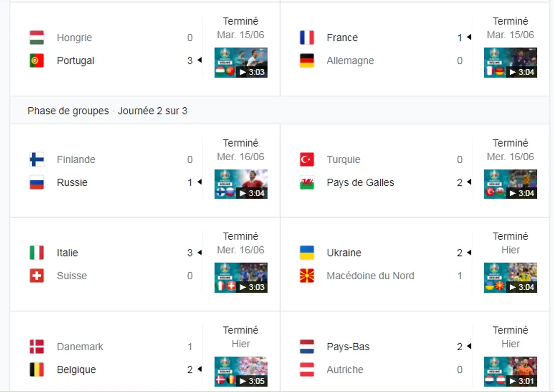Click the North Macedonia flag icon
This screenshot has height=392, width=554.
[x=307, y=276]
